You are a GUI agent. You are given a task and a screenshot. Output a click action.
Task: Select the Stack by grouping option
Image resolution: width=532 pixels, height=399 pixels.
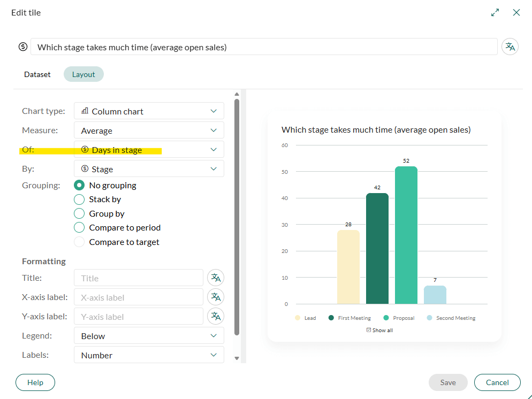tap(79, 199)
